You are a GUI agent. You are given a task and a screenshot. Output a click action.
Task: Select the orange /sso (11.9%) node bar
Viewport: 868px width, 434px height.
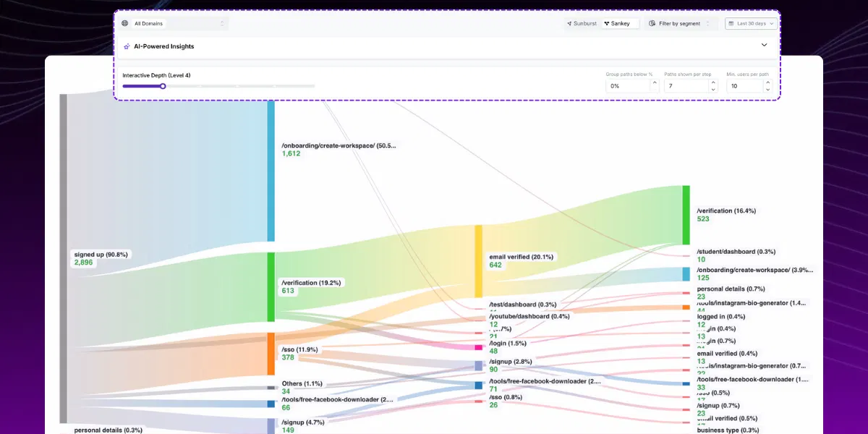pos(271,354)
